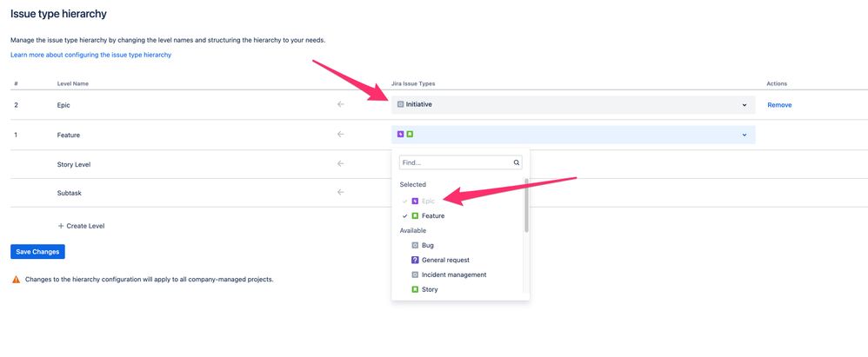Click the Jira Issue Types column header

(413, 83)
